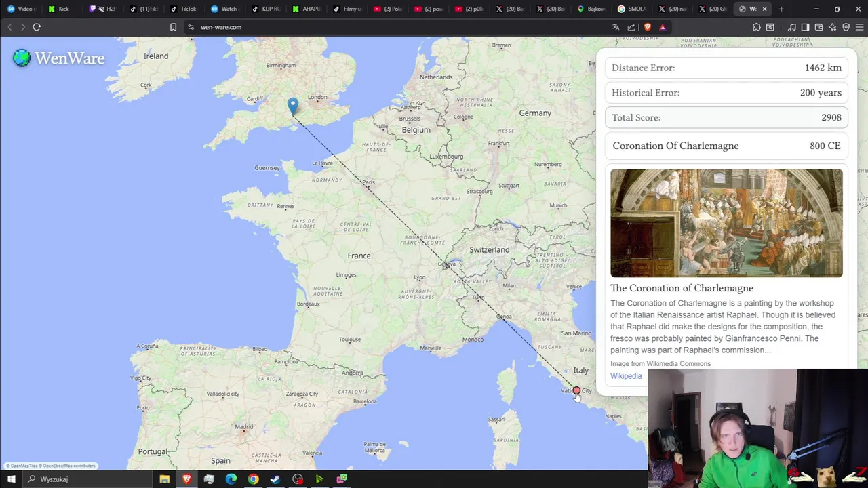
Task: Click the red answer marker at Vatican City
Action: (x=576, y=391)
